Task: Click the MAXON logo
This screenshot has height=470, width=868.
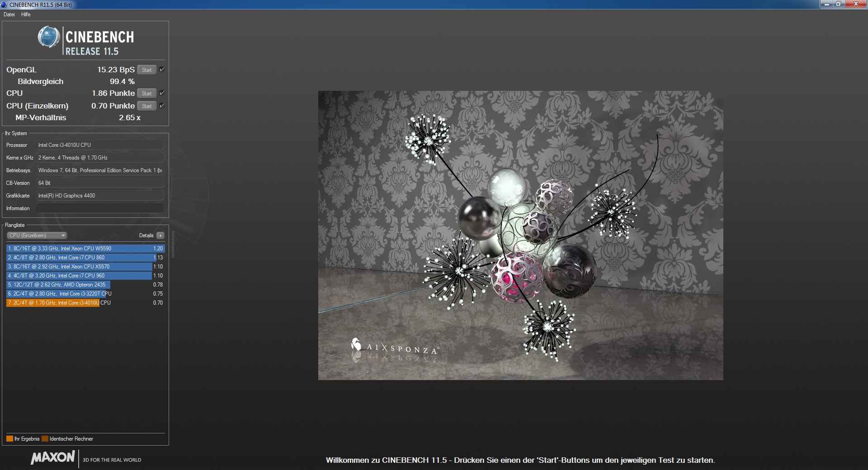Action: [52, 457]
